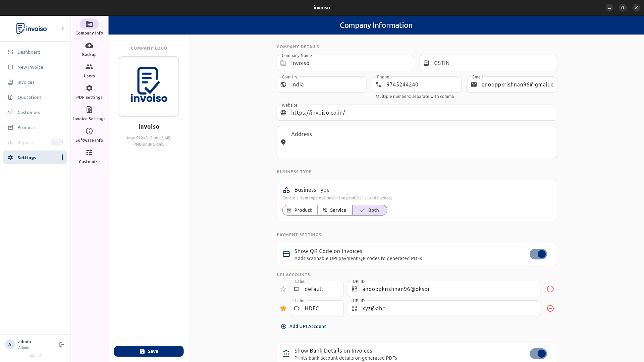The width and height of the screenshot is (644, 362).
Task: Focus the GSTIN field
Action: click(x=488, y=63)
